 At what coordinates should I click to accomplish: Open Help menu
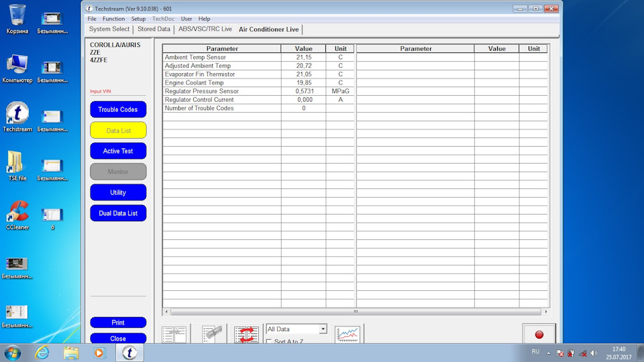(x=204, y=19)
